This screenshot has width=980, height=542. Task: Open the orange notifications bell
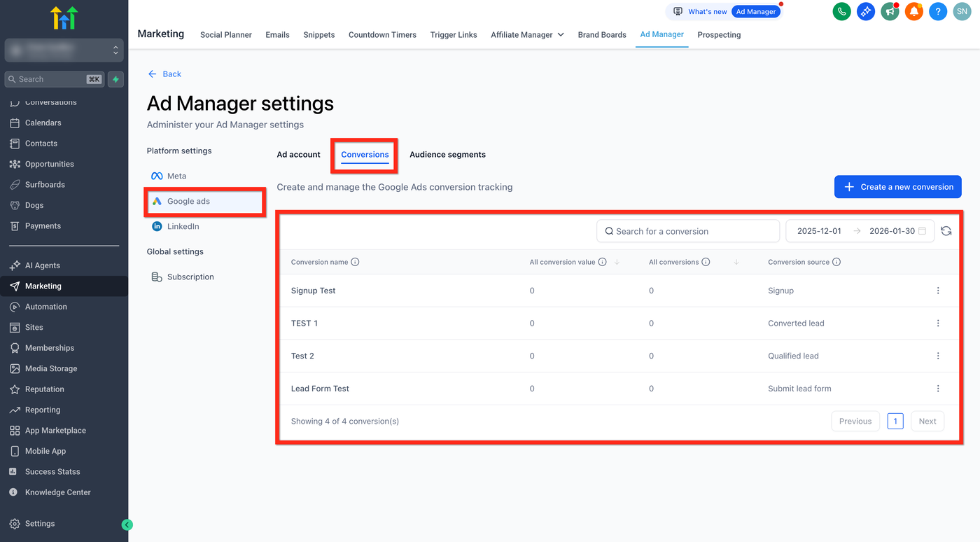[913, 11]
